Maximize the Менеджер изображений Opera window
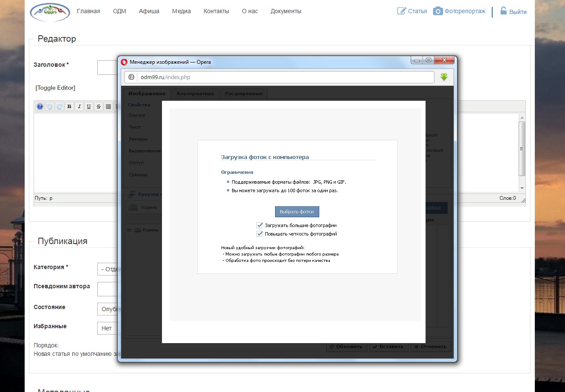Image resolution: width=565 pixels, height=392 pixels. pos(429,60)
